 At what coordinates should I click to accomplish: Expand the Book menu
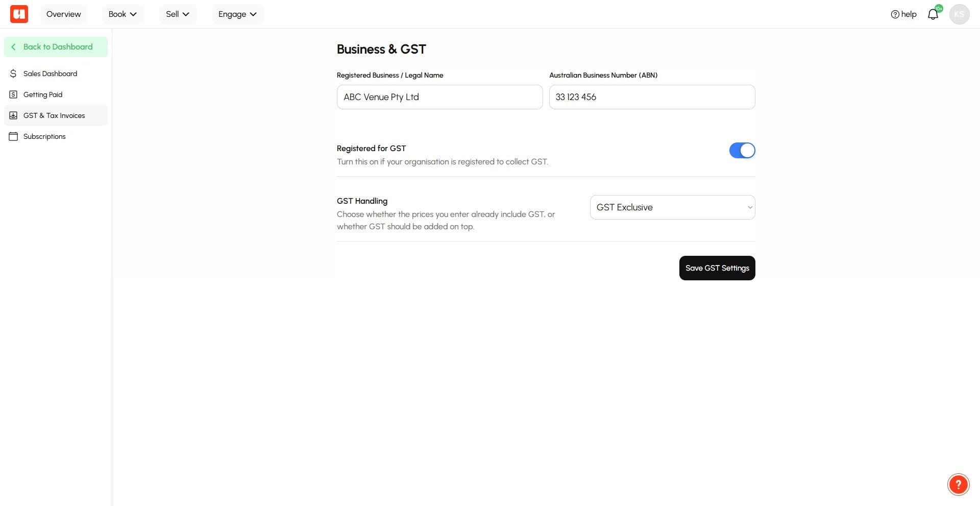coord(123,14)
